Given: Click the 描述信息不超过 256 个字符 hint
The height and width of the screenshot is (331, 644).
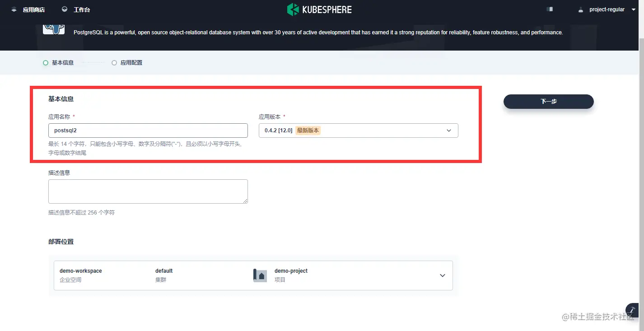Looking at the screenshot, I should tap(82, 212).
